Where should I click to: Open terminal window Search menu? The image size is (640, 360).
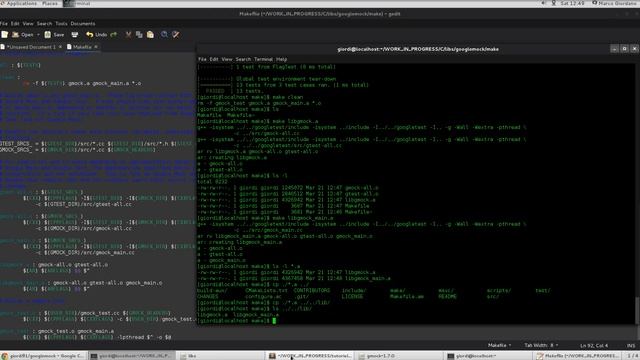[x=243, y=59]
